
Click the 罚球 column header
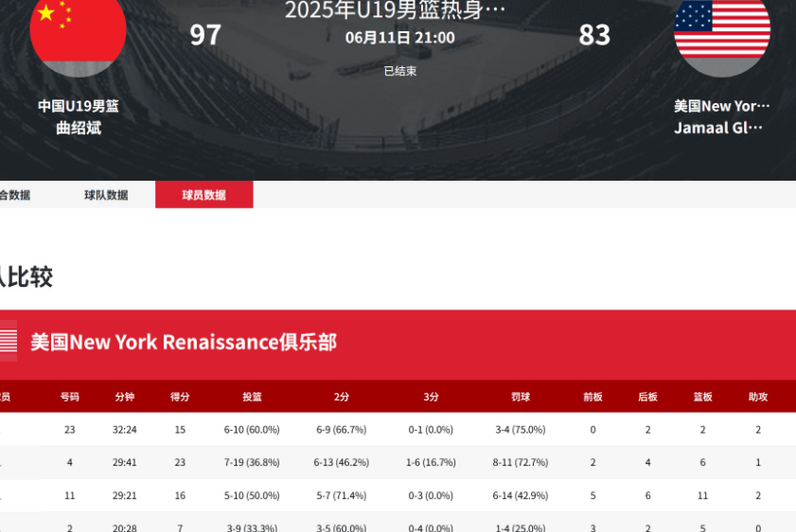(521, 397)
